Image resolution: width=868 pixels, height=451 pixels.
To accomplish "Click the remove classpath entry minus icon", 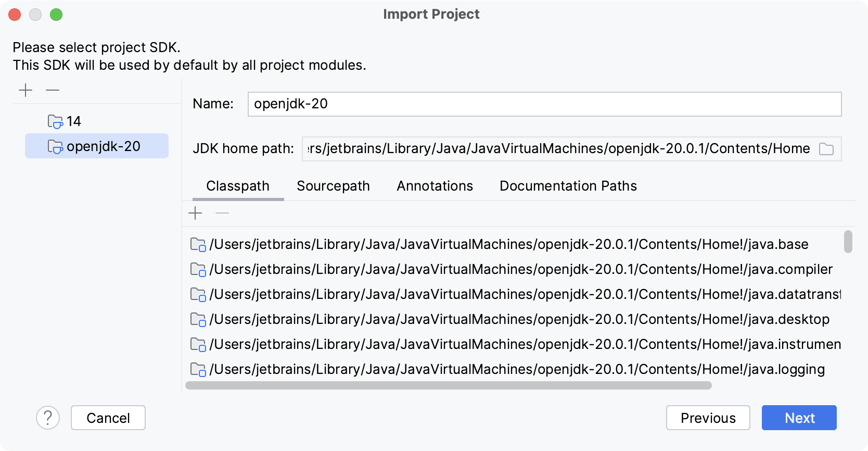I will [222, 213].
